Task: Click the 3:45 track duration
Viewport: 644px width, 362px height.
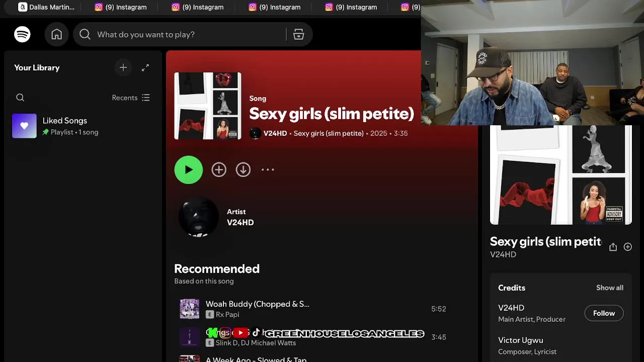Action: point(439,337)
